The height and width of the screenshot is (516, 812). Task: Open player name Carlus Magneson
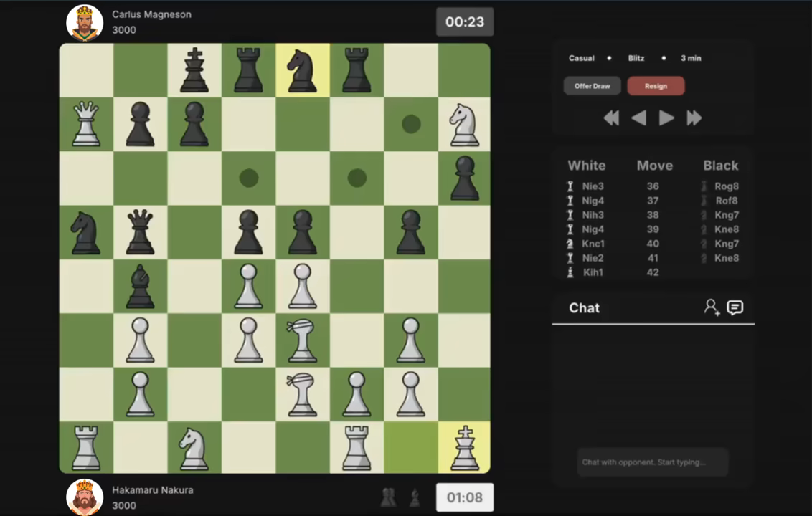click(x=152, y=14)
